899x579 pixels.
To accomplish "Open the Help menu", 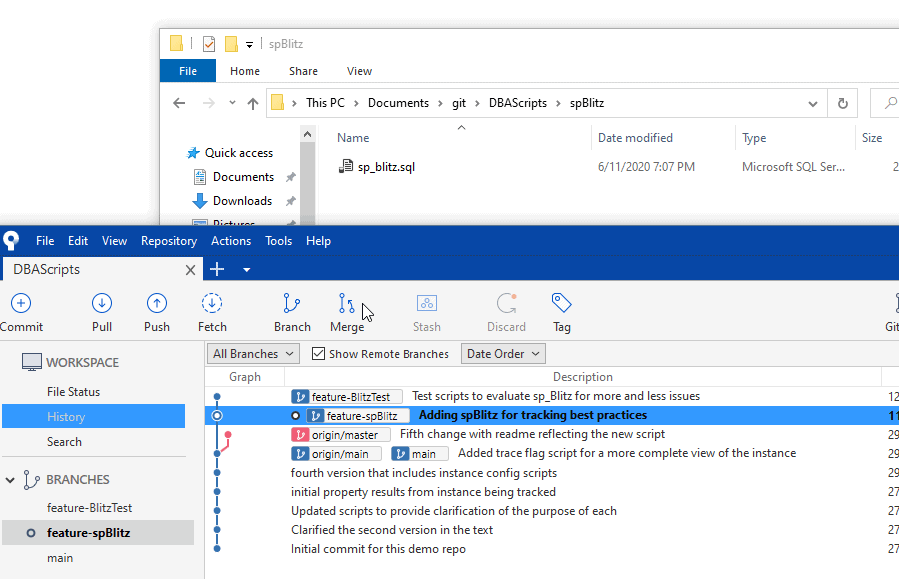I will (318, 241).
